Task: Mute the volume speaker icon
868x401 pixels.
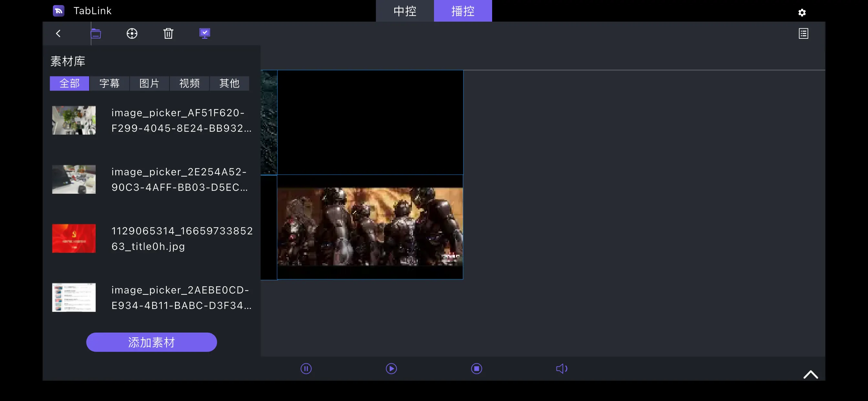Action: click(x=561, y=368)
